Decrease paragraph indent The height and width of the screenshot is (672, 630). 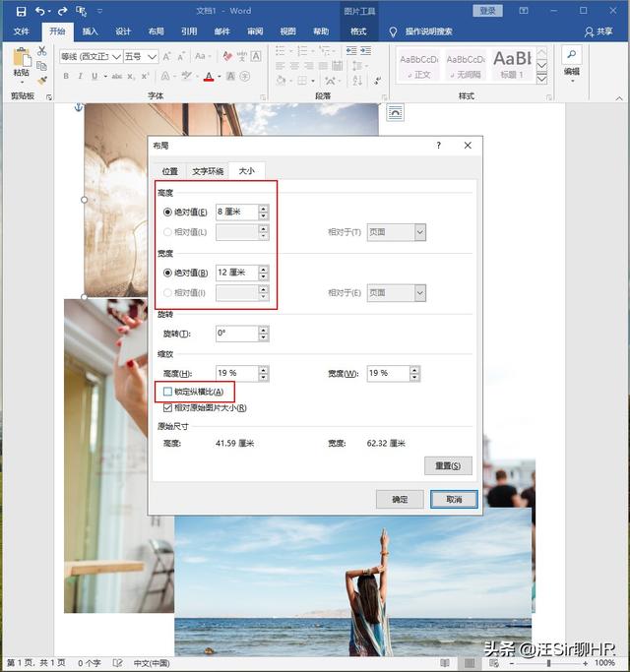click(x=351, y=51)
